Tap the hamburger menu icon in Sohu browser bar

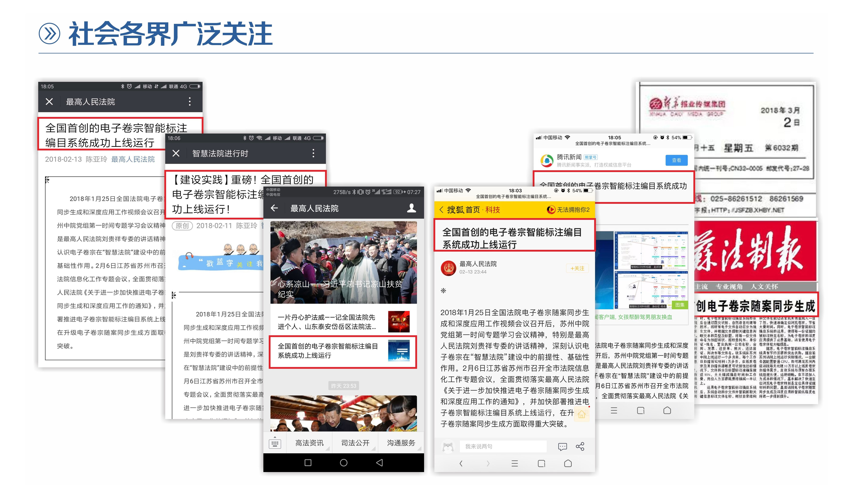514,463
